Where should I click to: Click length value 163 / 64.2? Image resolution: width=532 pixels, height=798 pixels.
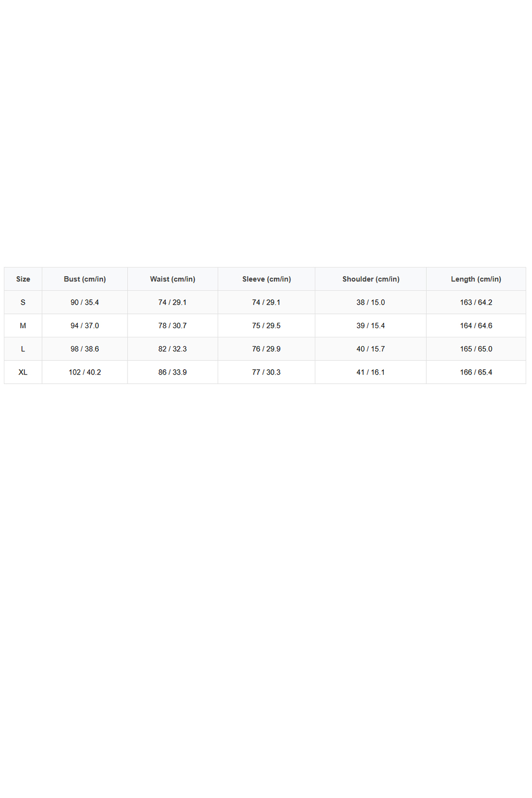click(x=476, y=302)
